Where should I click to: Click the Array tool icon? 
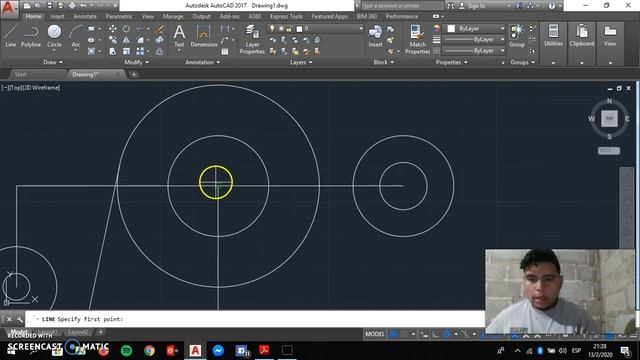140,51
